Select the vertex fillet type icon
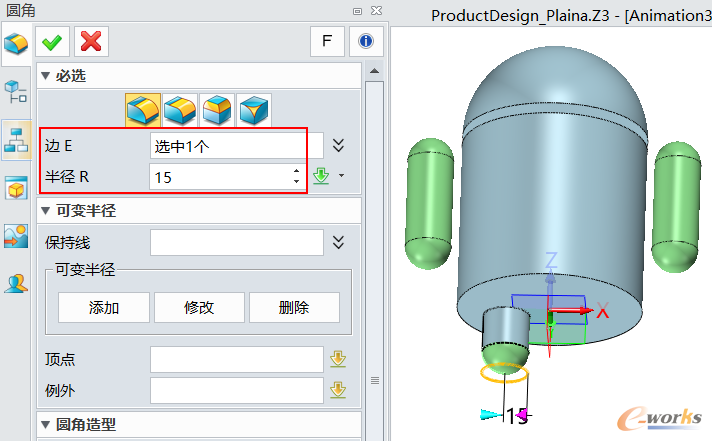 coord(254,109)
